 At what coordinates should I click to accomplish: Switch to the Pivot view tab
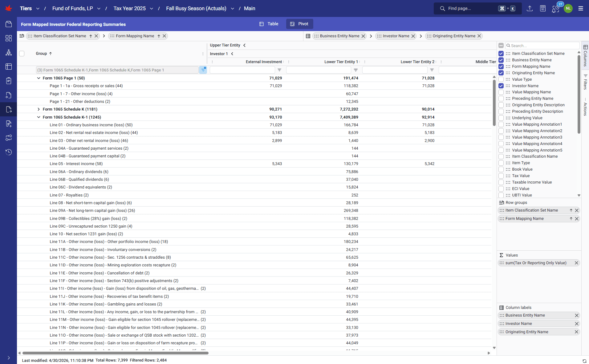299,24
